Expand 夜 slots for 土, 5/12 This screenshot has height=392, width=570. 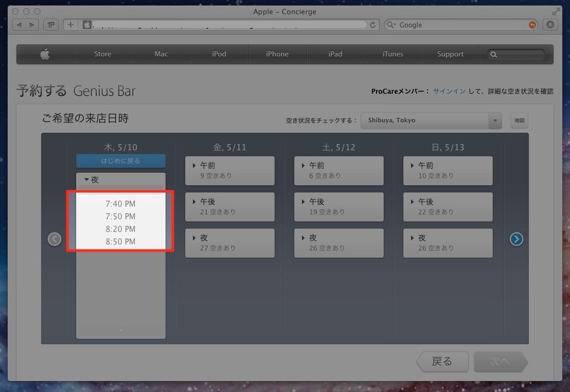click(339, 243)
